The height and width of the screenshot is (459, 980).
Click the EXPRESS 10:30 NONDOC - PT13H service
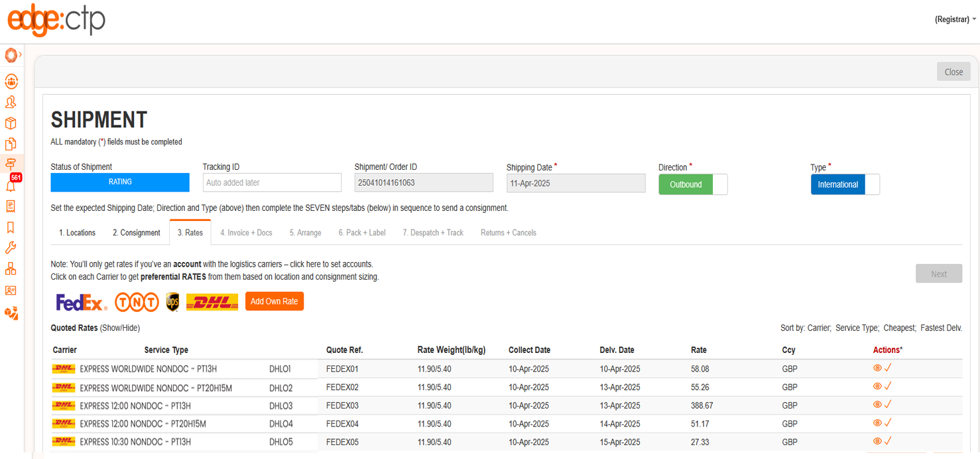coord(135,442)
